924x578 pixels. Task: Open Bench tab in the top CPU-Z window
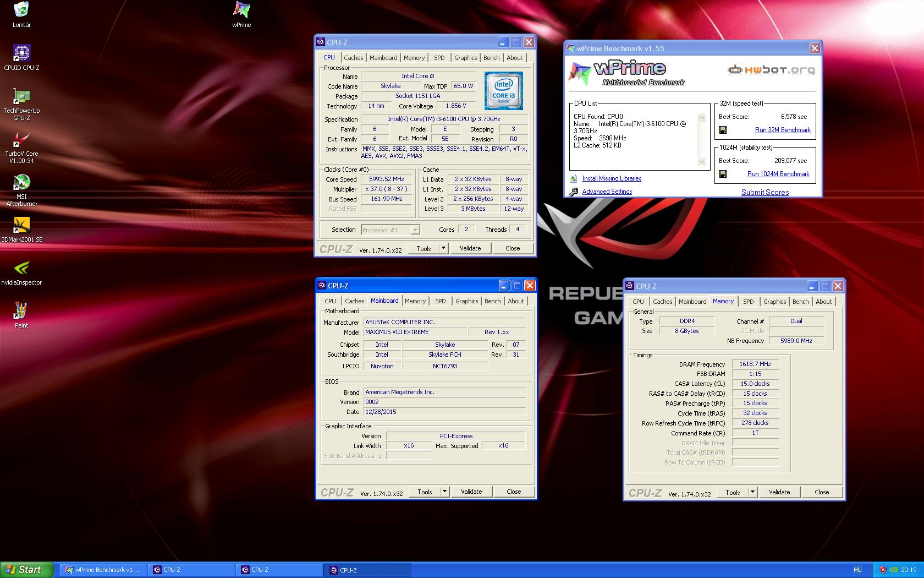[x=492, y=58]
